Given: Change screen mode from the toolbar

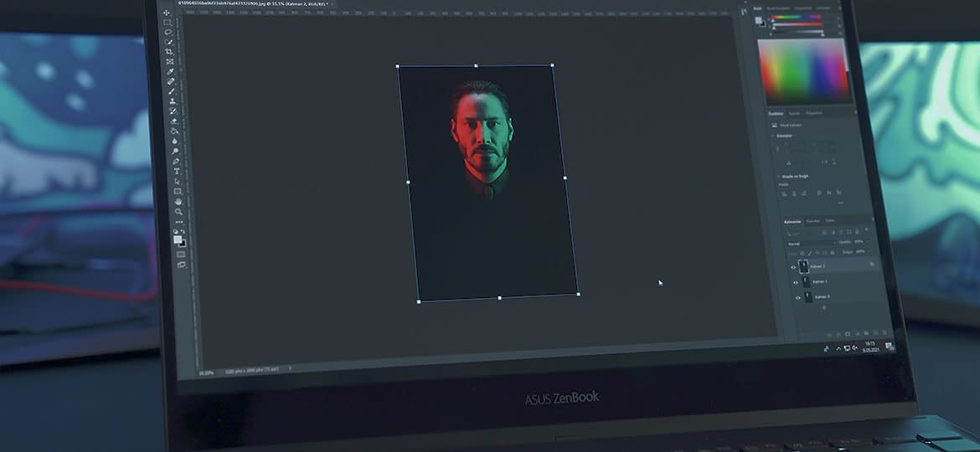Looking at the screenshot, I should [182, 265].
